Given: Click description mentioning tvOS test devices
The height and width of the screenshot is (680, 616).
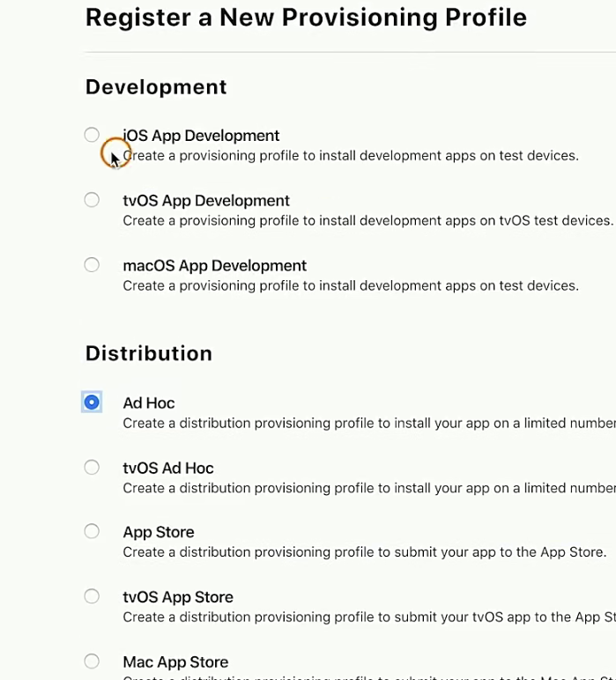Looking at the screenshot, I should pos(367,221).
